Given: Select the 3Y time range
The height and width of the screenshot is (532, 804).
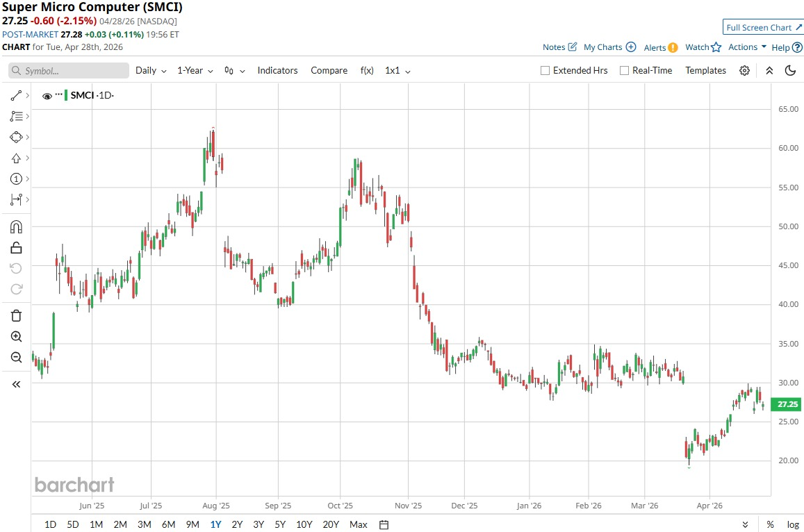Looking at the screenshot, I should [x=259, y=524].
